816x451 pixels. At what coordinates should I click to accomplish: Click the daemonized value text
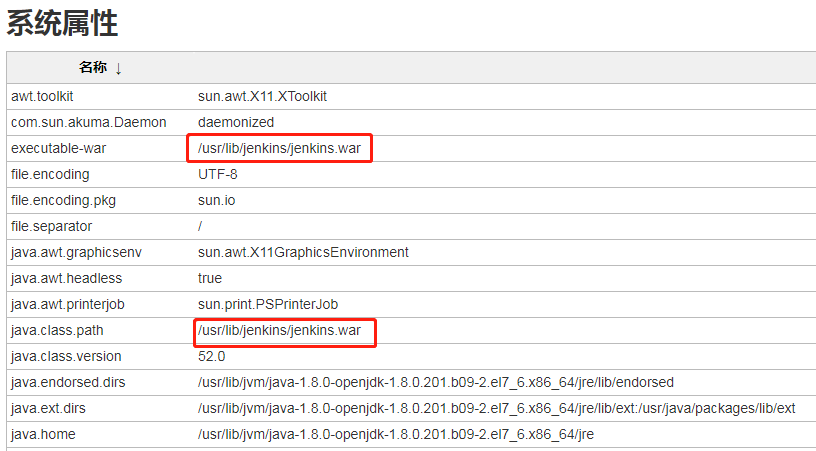236,122
